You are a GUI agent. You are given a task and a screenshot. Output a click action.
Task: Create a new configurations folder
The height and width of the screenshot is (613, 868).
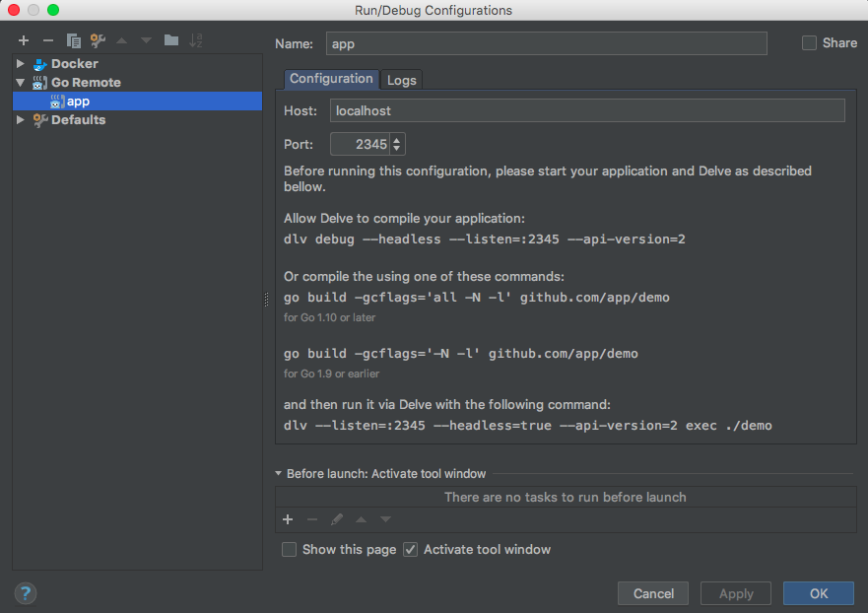(171, 40)
